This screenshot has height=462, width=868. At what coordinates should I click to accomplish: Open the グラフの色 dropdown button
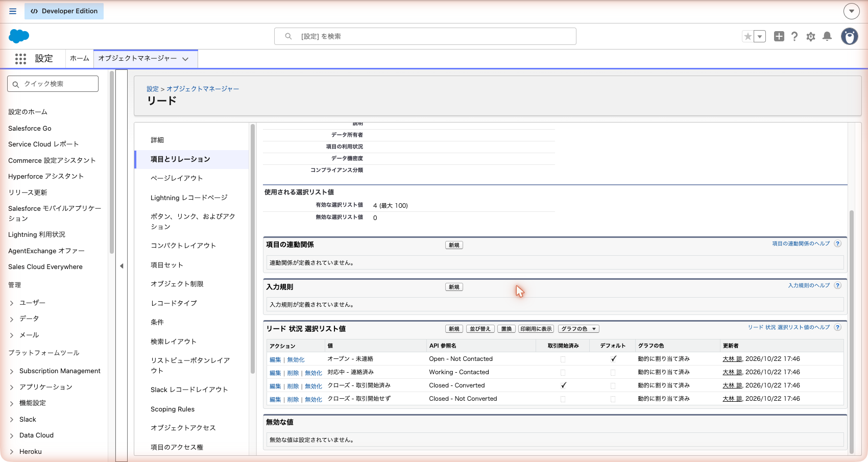pos(578,329)
